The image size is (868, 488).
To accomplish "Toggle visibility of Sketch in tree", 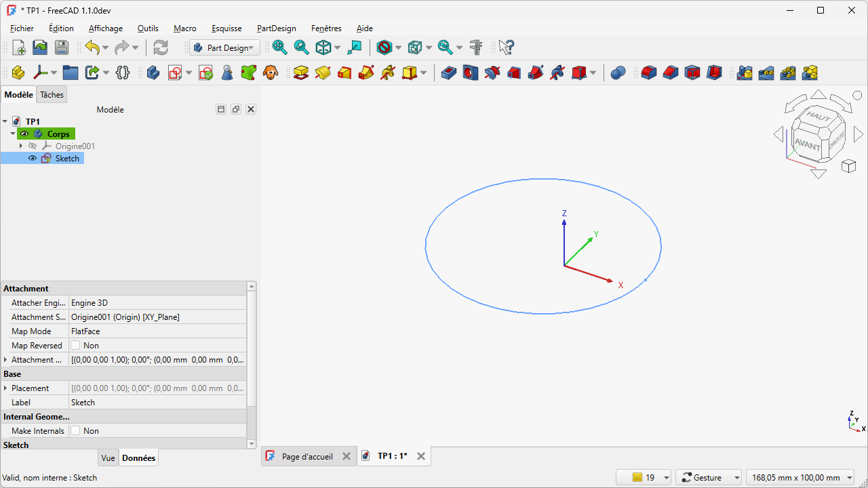I will tap(32, 159).
